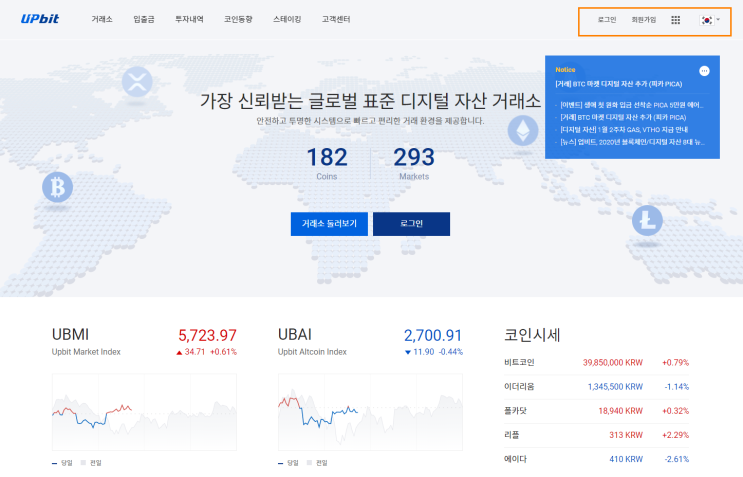This screenshot has height=477, width=743.
Task: Click the 코인시세 heading
Action: pyautogui.click(x=532, y=335)
